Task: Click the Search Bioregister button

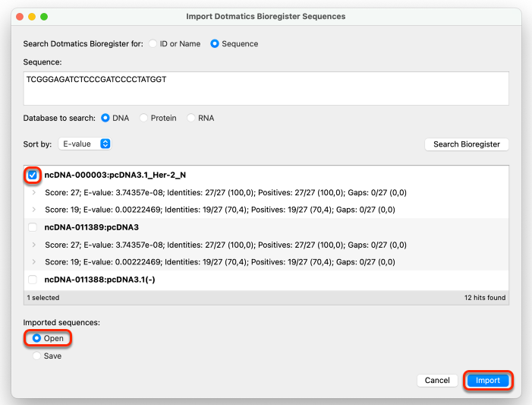Action: [x=467, y=144]
